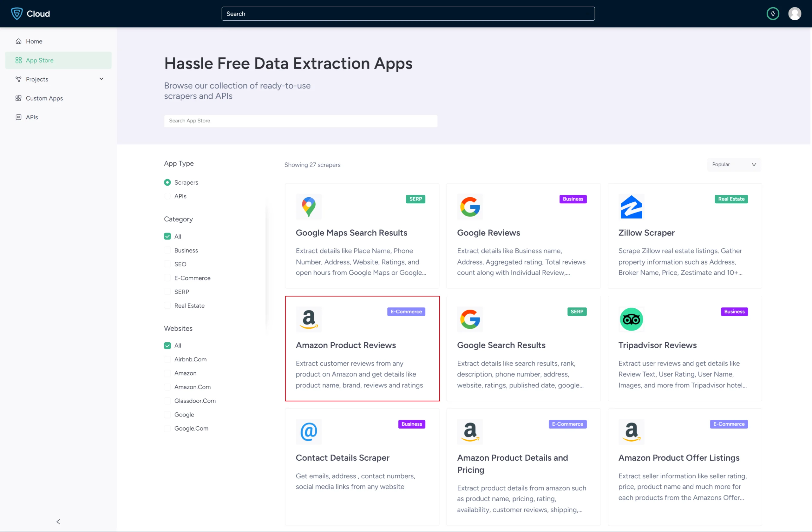812x532 pixels.
Task: Click the 'Showing 27 scrapers' text
Action: [312, 164]
